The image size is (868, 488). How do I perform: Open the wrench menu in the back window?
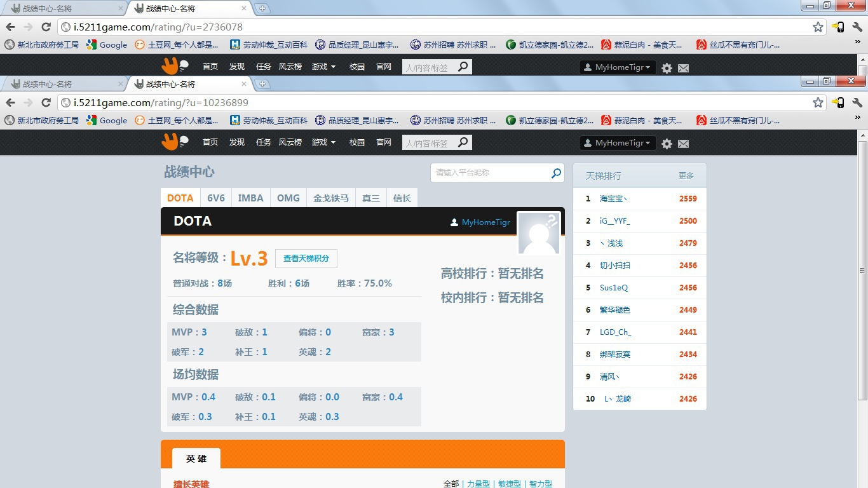click(x=857, y=27)
